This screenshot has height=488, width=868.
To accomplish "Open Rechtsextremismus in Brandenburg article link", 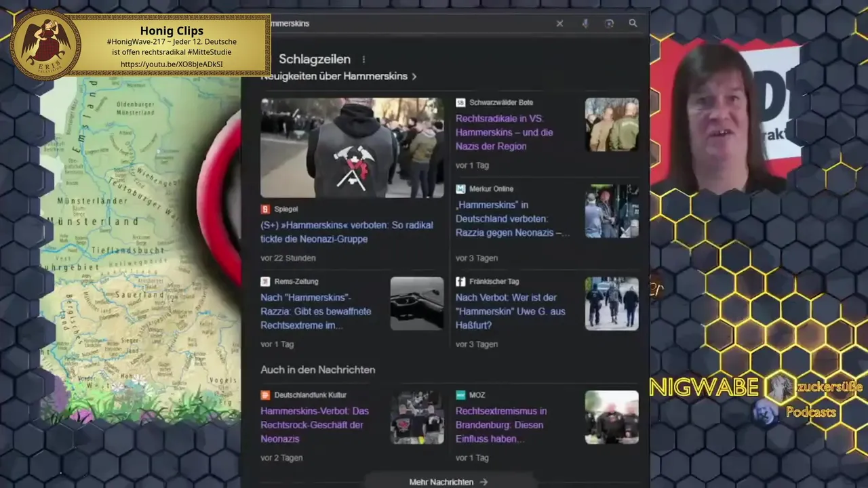I will 501,425.
